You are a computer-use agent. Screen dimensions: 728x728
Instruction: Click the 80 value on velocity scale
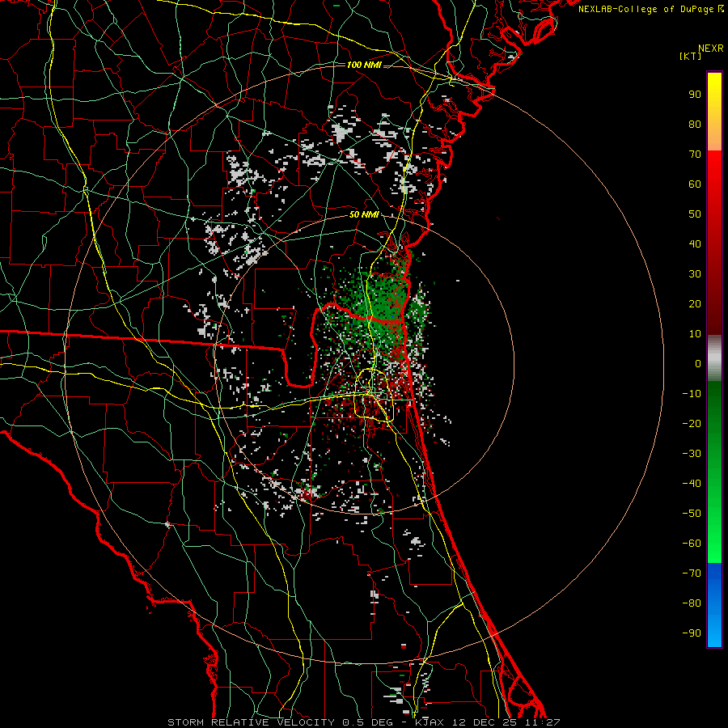pos(695,124)
